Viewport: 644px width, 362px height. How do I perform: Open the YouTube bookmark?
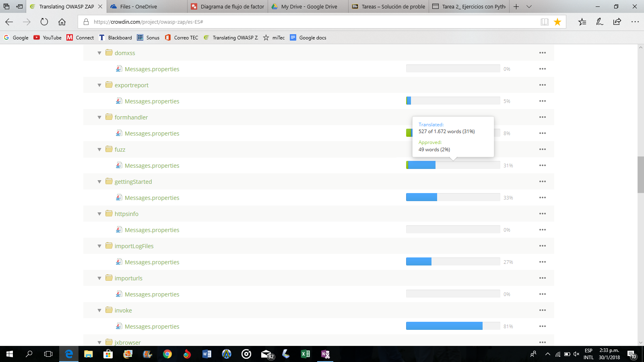tap(47, 37)
